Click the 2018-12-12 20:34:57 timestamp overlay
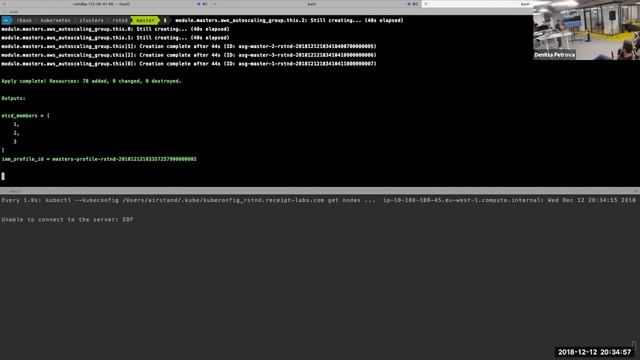 [x=594, y=352]
